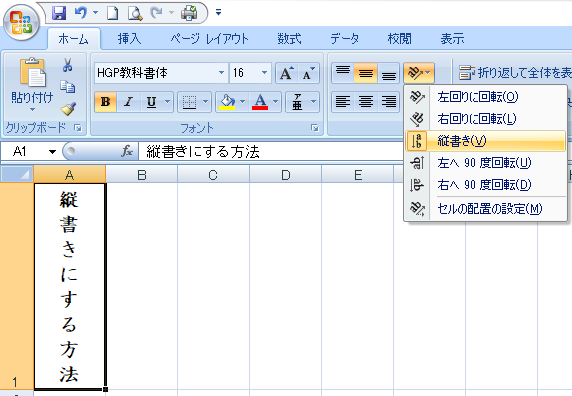Switch to the 表示 tab
Image resolution: width=572 pixels, height=396 pixels.
[452, 39]
